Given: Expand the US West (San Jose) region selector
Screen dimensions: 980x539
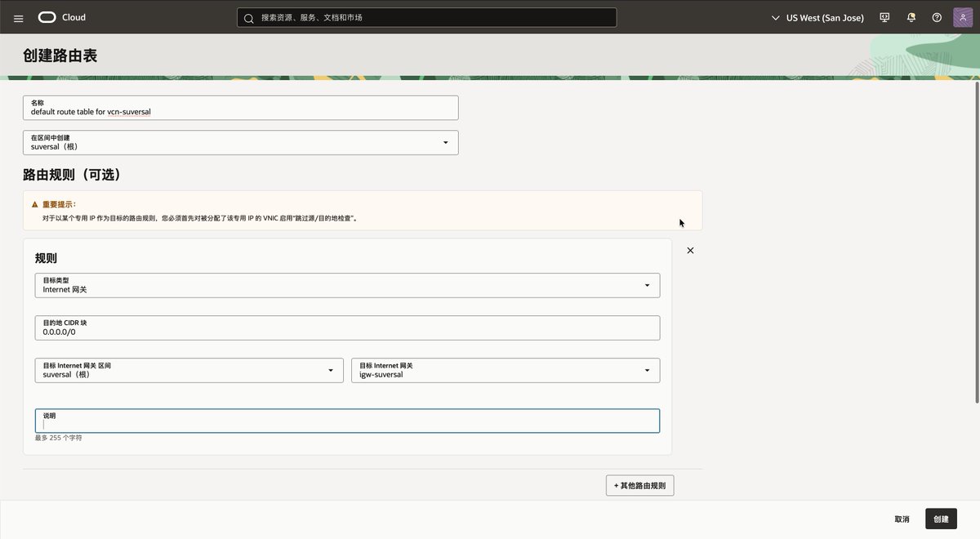Looking at the screenshot, I should [817, 17].
